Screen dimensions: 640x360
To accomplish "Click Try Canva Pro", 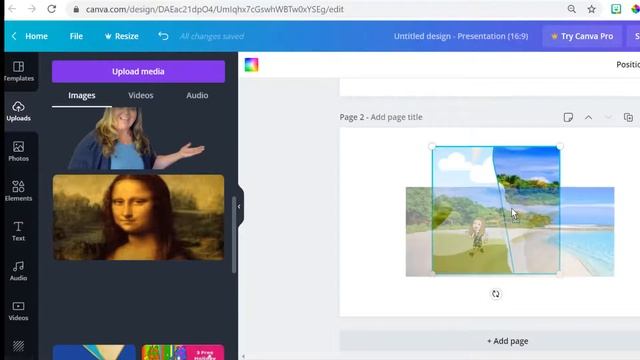I will click(x=582, y=36).
